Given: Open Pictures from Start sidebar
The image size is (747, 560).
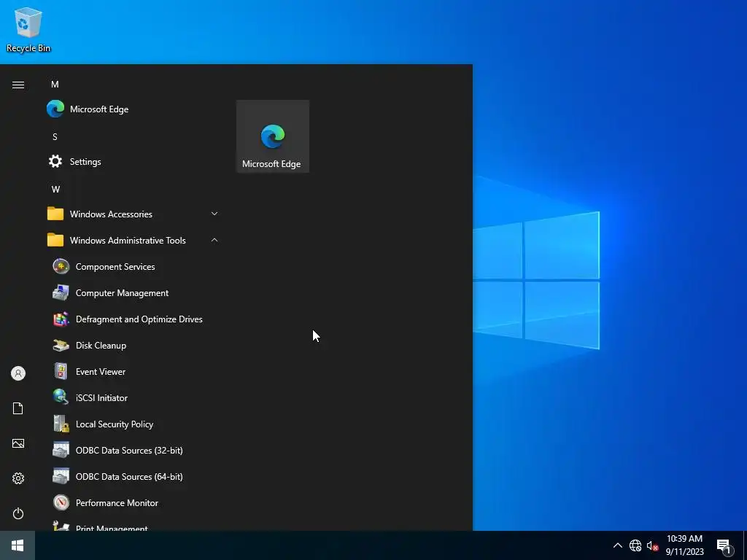Looking at the screenshot, I should [18, 443].
